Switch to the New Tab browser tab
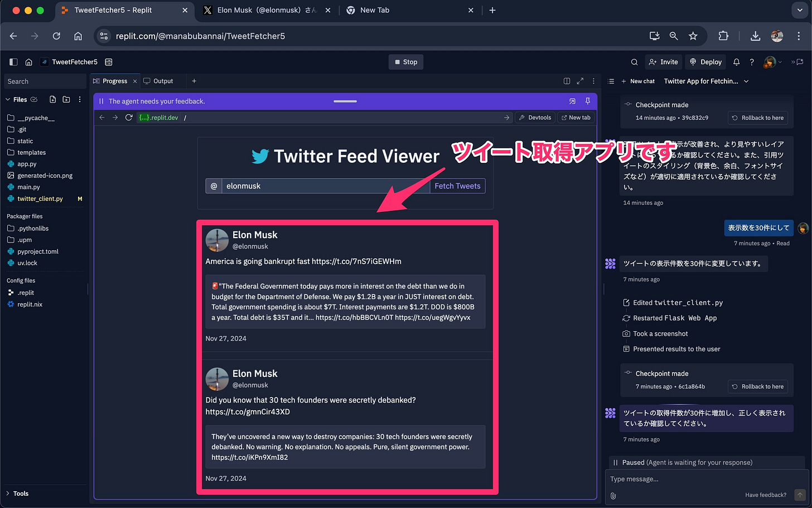The image size is (812, 508). (375, 10)
